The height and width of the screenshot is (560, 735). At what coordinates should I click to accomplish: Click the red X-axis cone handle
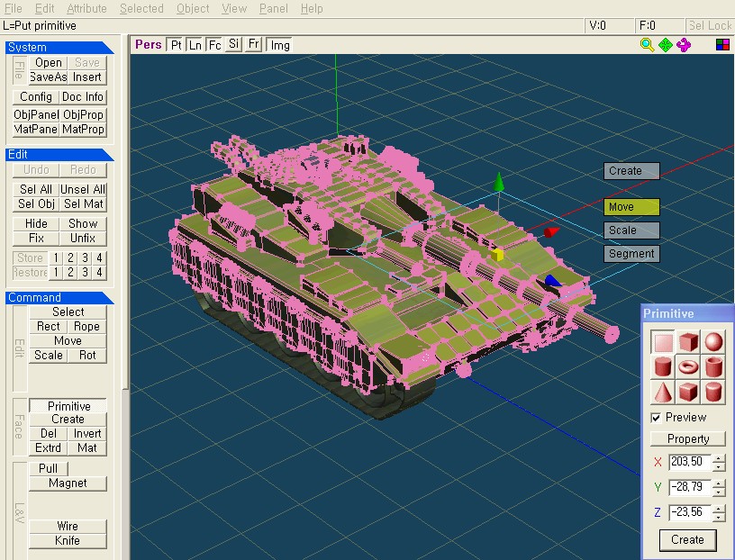click(x=552, y=232)
